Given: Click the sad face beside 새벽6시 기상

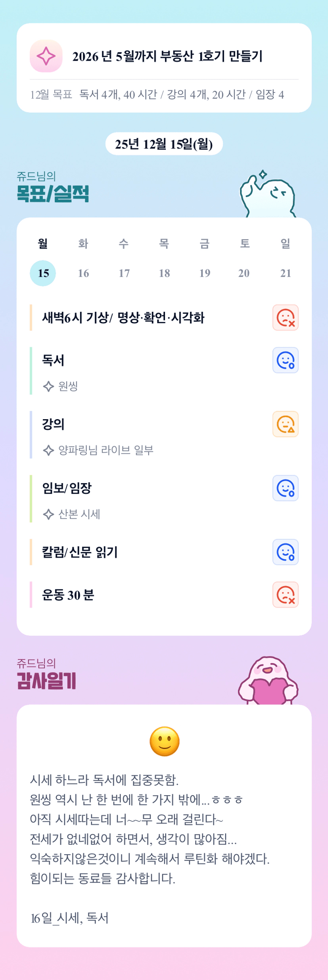Looking at the screenshot, I should click(x=285, y=318).
